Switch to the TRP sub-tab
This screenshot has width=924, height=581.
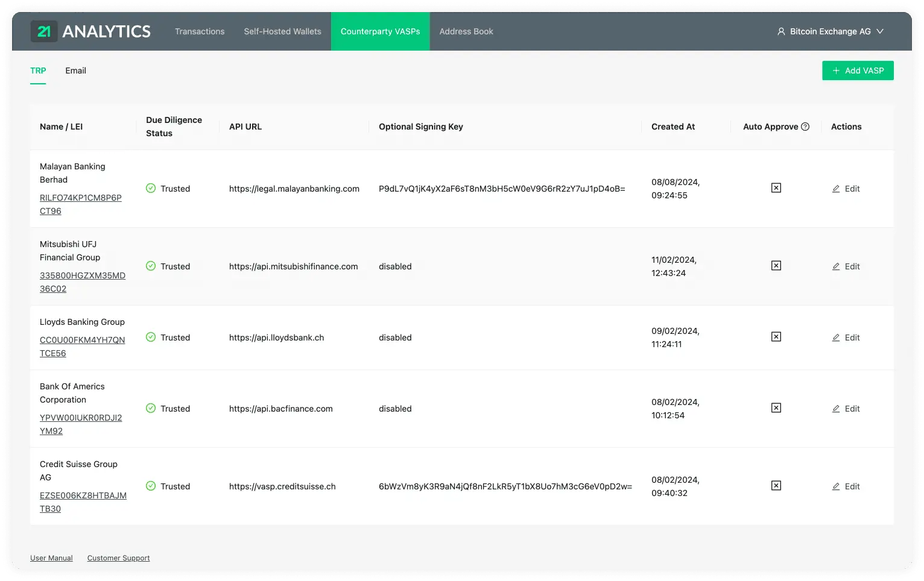tap(38, 71)
